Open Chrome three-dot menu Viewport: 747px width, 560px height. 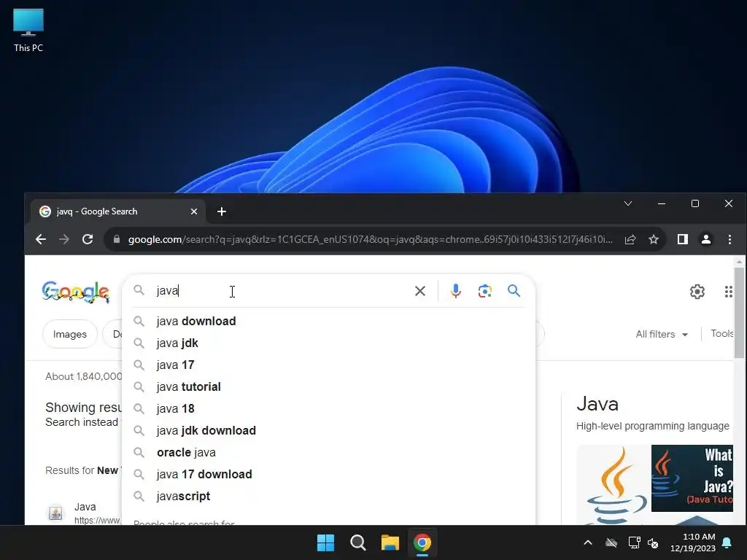point(729,239)
